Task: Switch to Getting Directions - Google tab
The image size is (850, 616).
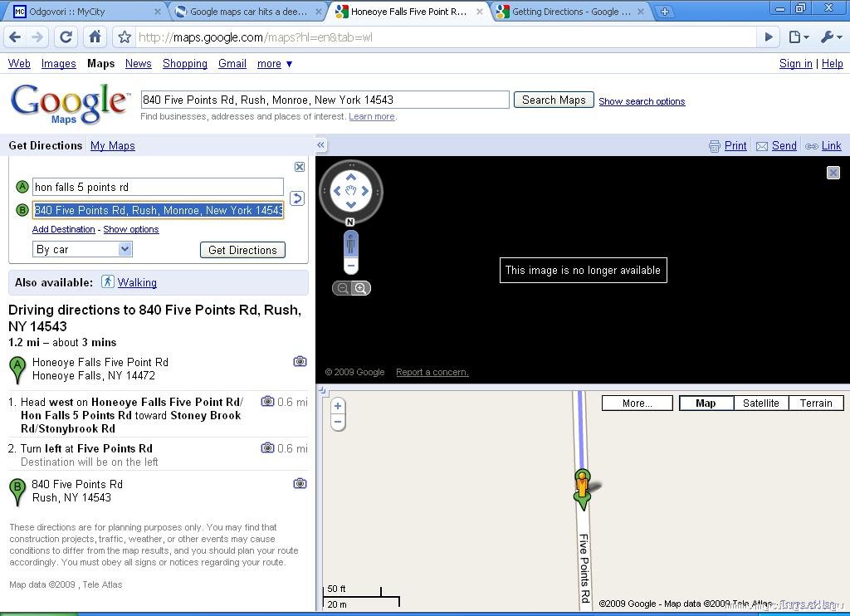Action: 569,12
